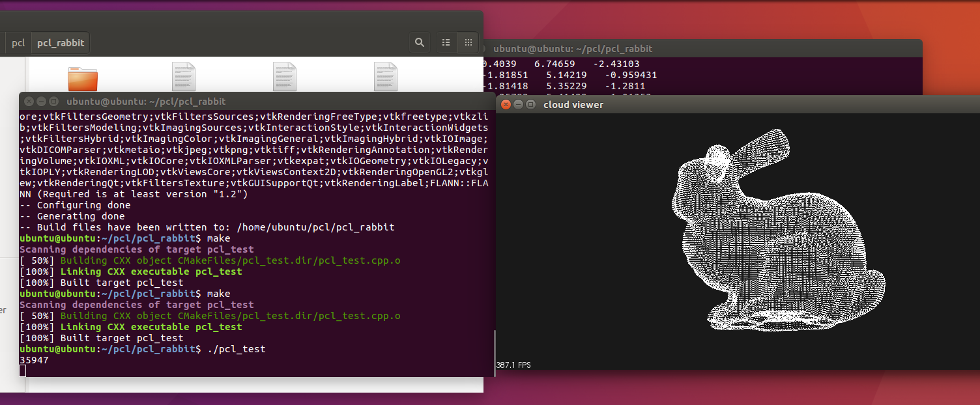980x405 pixels.
Task: Click the search icon in the file manager toolbar
Action: coord(420,42)
